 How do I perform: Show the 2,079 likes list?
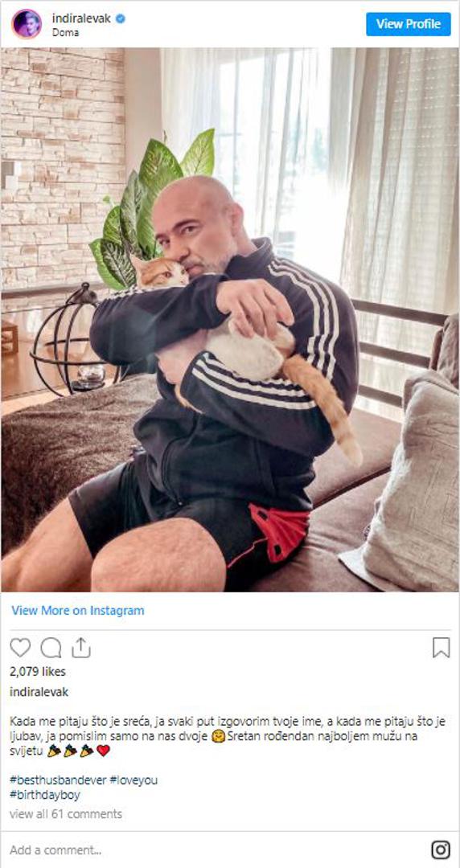coord(38,671)
